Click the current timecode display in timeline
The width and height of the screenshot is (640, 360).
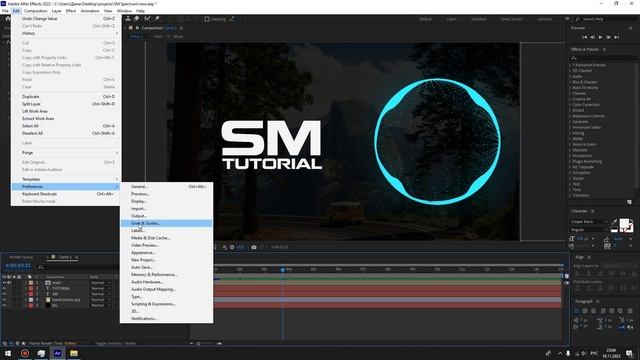point(18,266)
